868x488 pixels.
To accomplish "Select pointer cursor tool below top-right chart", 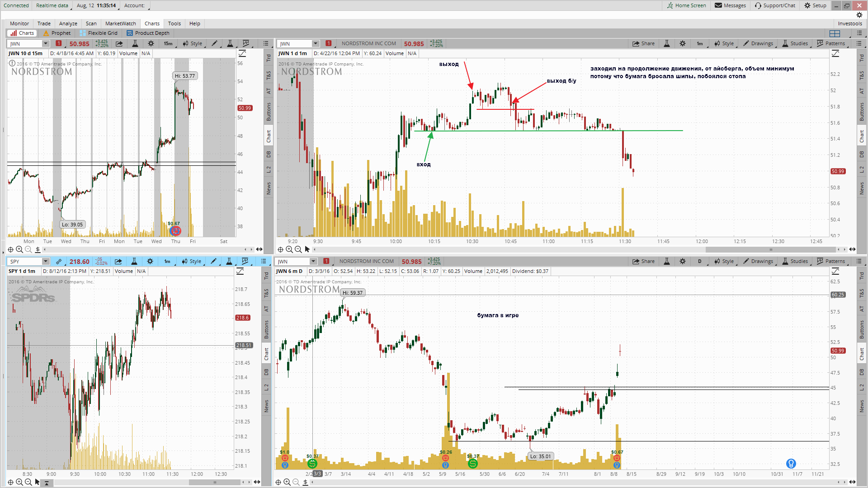I will 307,249.
